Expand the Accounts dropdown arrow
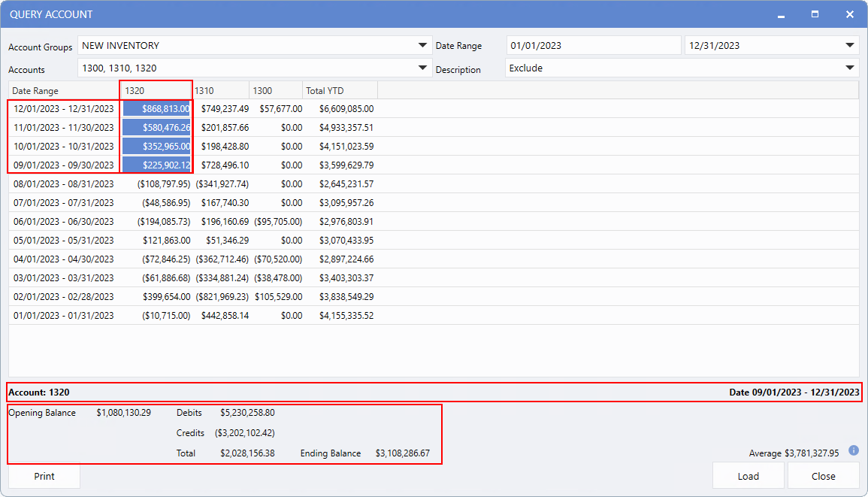The height and width of the screenshot is (497, 868). click(422, 68)
